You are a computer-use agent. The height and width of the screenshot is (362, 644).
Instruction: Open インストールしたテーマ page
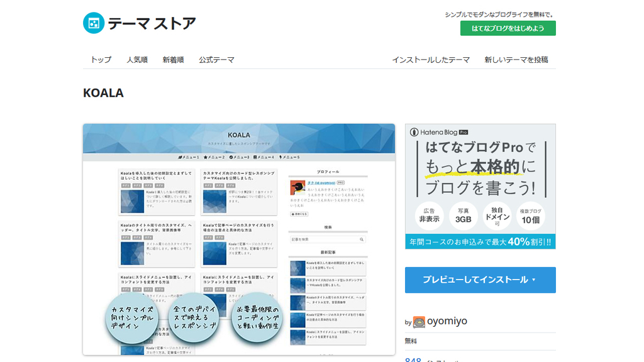click(430, 60)
